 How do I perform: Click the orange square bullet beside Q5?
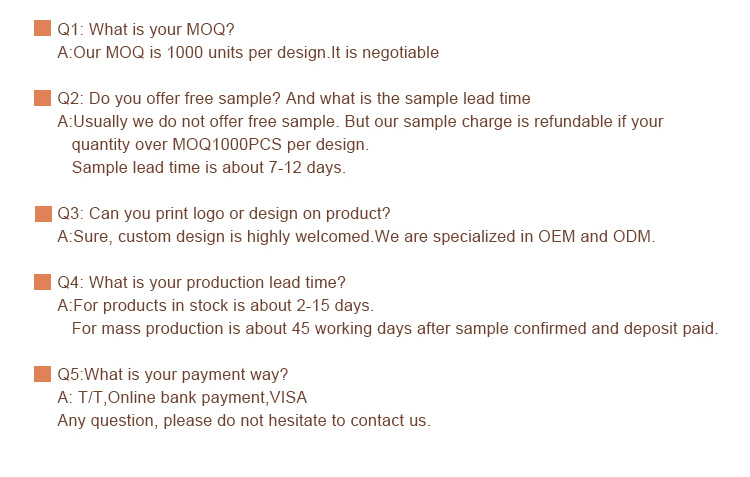[x=43, y=374]
